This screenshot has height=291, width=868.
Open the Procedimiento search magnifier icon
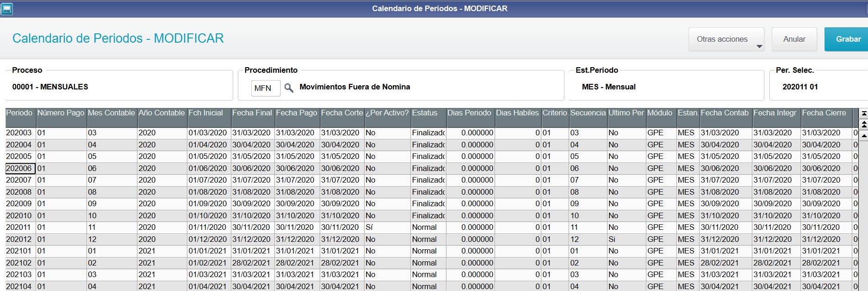pos(289,88)
